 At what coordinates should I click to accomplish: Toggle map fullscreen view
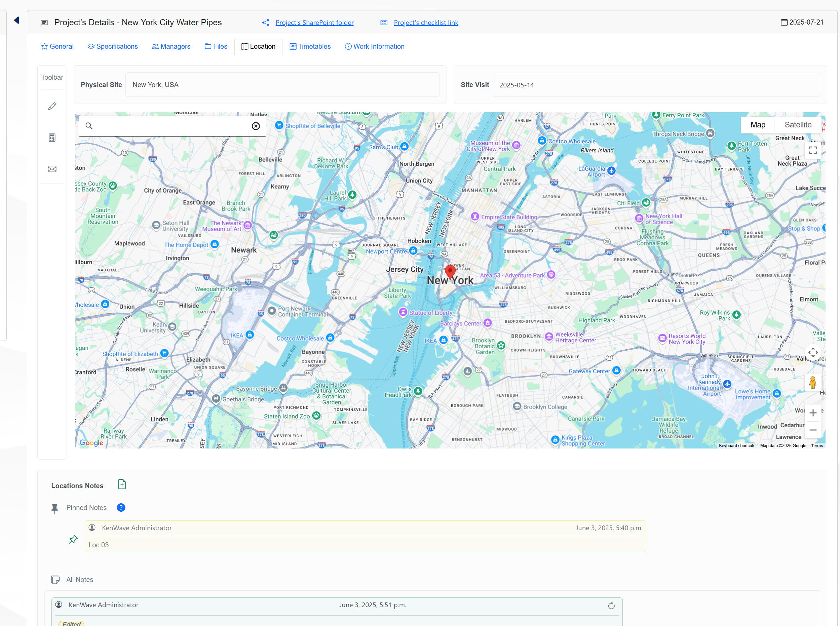tap(813, 150)
